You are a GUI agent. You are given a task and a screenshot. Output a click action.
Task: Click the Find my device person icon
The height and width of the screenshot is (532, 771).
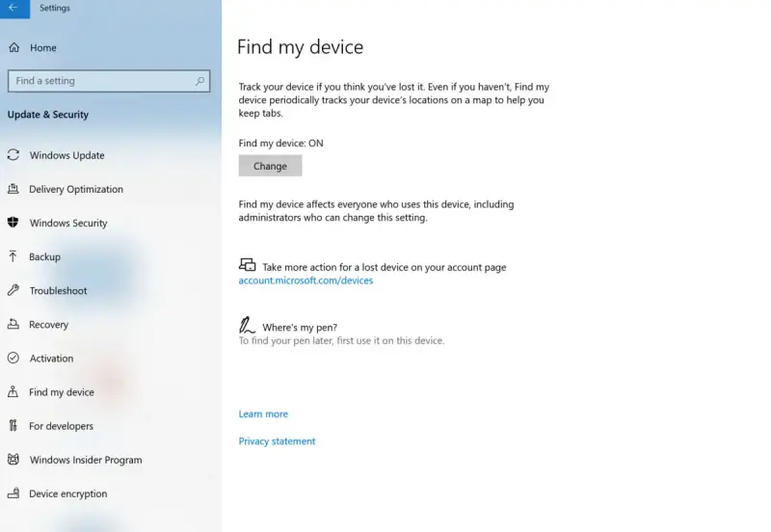13,392
